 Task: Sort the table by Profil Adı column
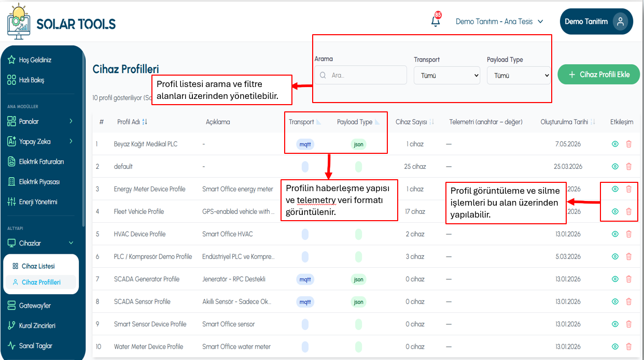pos(132,122)
